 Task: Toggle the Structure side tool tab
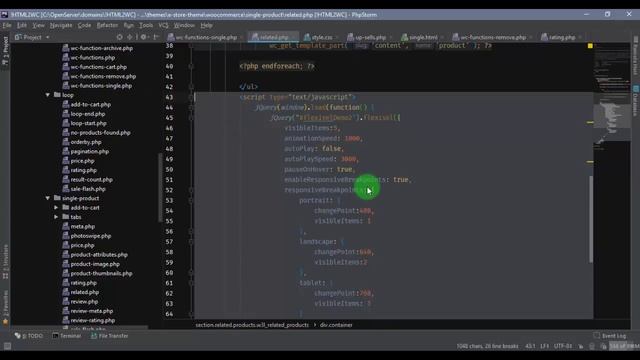(5, 262)
